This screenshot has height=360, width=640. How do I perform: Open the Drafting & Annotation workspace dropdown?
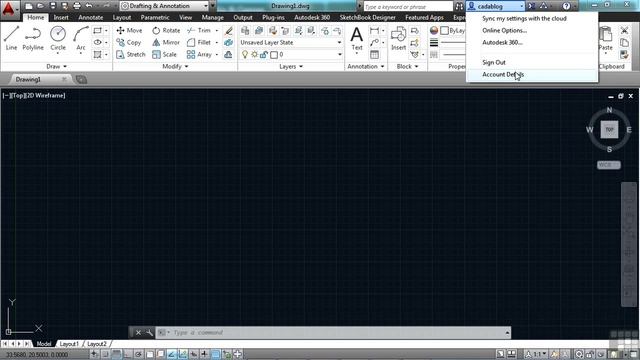(x=165, y=6)
